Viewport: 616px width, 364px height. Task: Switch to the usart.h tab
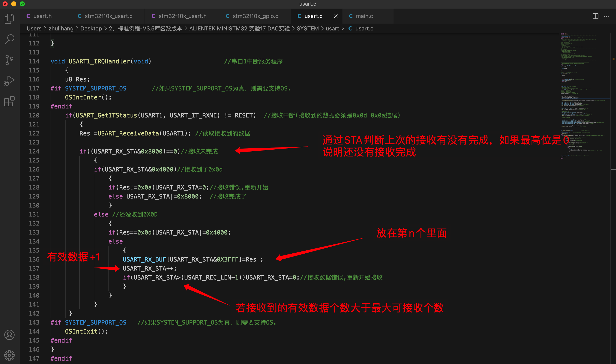tap(45, 16)
